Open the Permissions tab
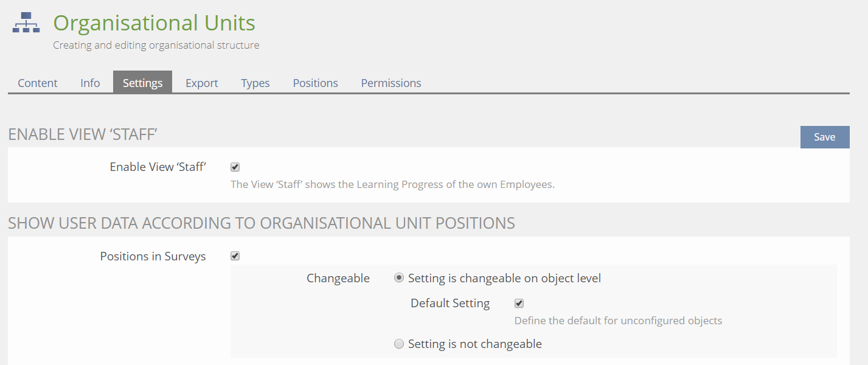868x365 pixels. (x=391, y=83)
